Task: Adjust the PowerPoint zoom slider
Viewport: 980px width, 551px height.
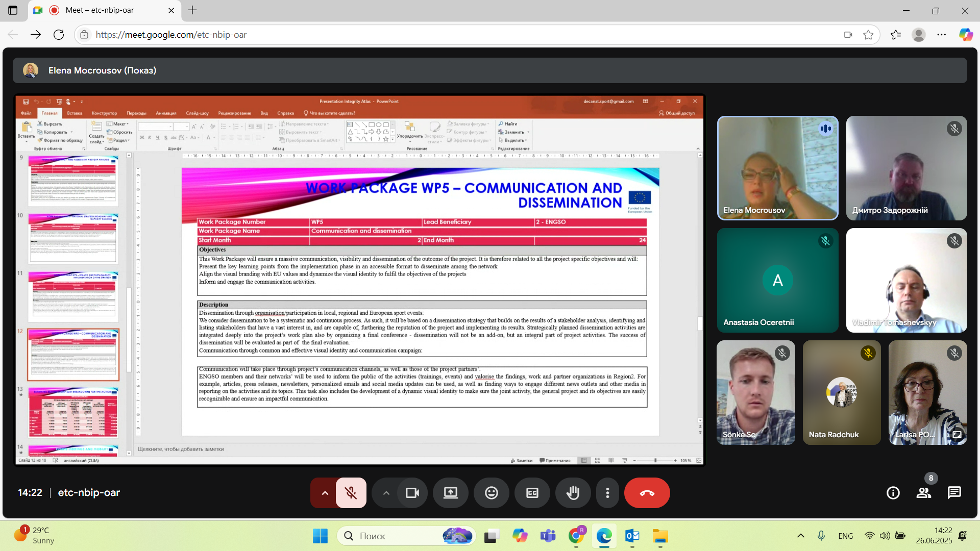Action: 655,460
